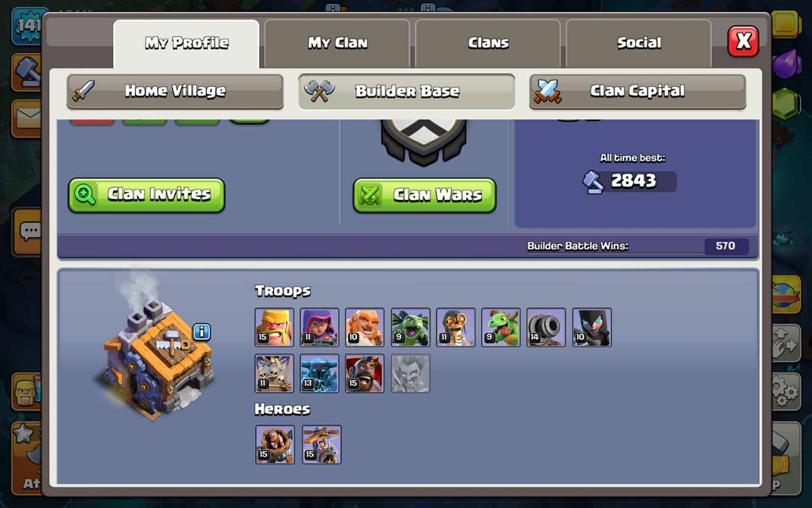The height and width of the screenshot is (508, 812).
Task: Switch to the My Clan tab
Action: pos(337,43)
